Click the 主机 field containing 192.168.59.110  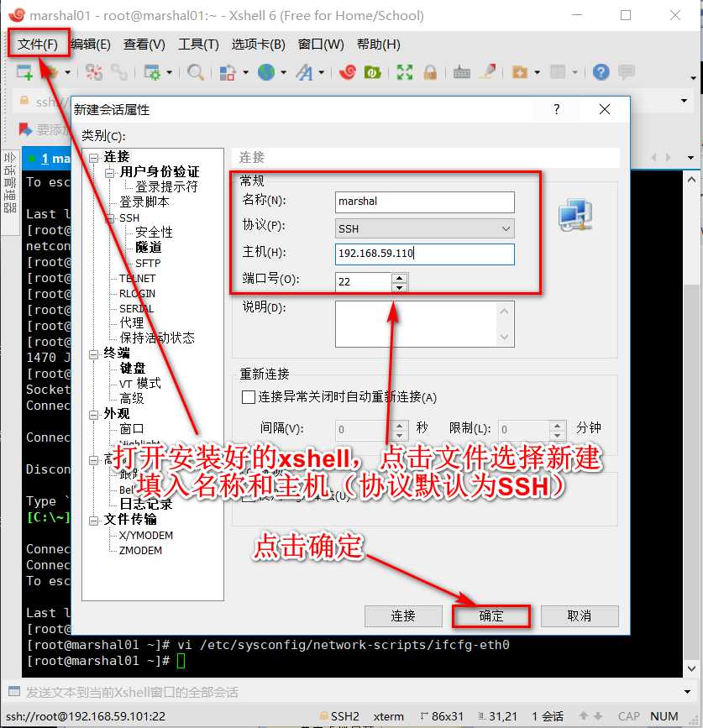[425, 254]
